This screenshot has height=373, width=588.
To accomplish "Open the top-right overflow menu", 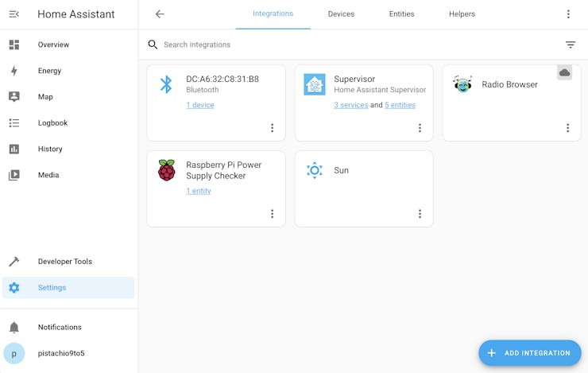I will 568,14.
